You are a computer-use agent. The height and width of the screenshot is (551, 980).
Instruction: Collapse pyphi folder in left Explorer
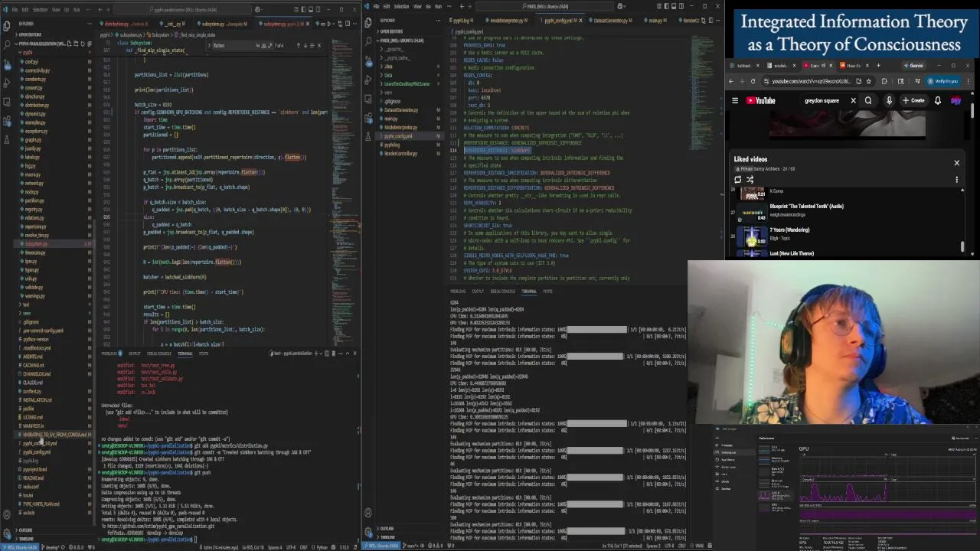click(26, 52)
